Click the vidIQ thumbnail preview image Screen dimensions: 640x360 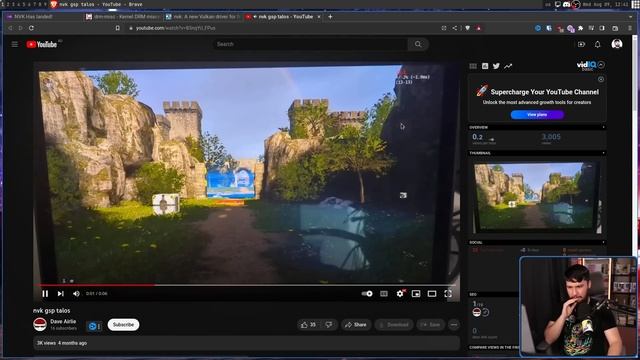click(537, 198)
